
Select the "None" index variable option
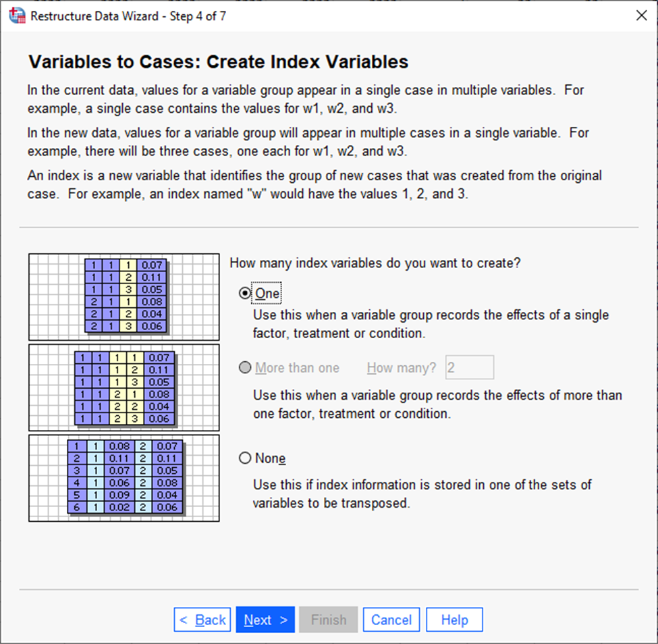[x=245, y=458]
